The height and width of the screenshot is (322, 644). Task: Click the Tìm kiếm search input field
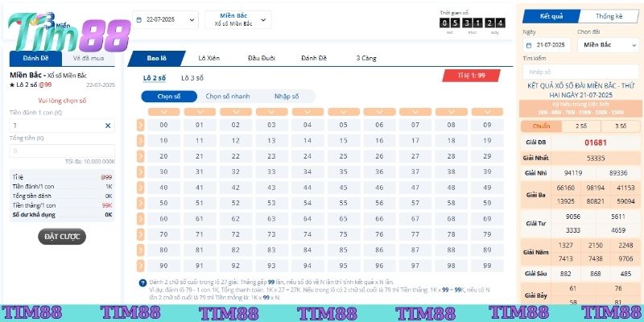pos(580,72)
